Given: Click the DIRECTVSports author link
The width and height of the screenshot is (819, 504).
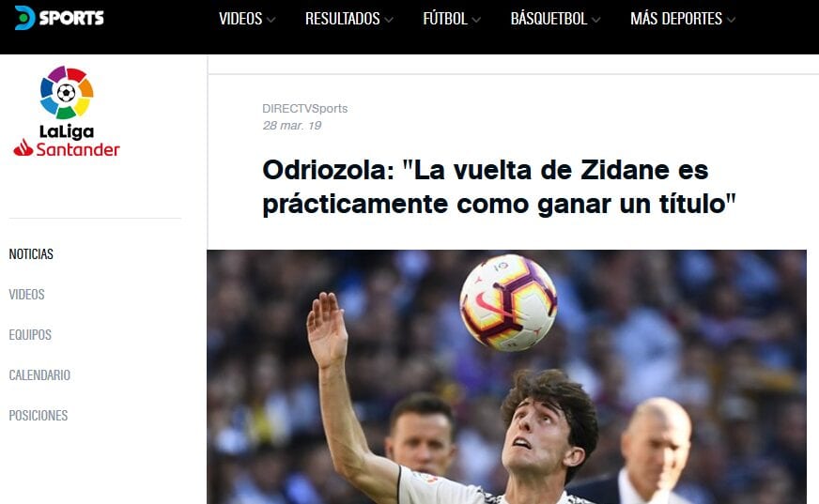Looking at the screenshot, I should tap(305, 109).
